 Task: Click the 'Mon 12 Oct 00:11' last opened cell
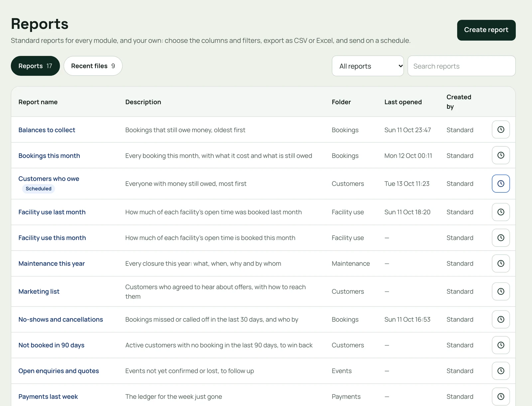(x=408, y=156)
